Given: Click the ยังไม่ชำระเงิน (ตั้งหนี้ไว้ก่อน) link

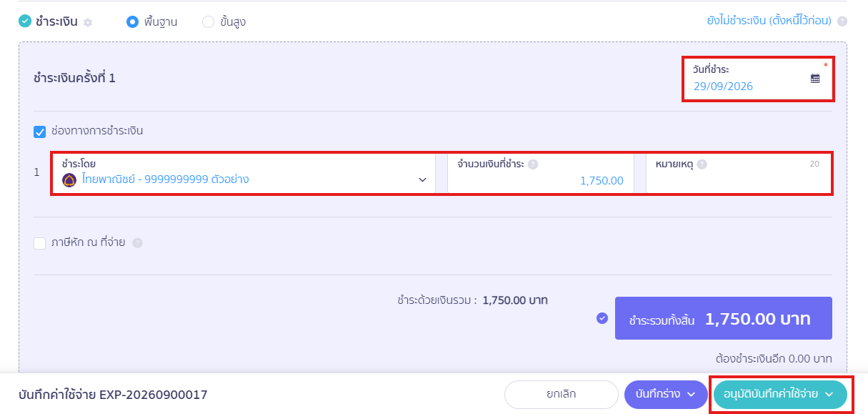Looking at the screenshot, I should coord(769,21).
